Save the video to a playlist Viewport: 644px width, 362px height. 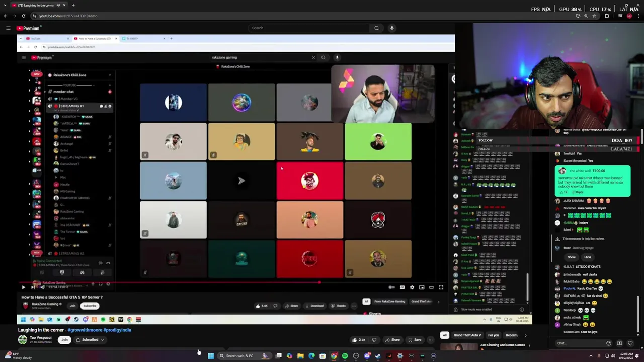click(415, 340)
